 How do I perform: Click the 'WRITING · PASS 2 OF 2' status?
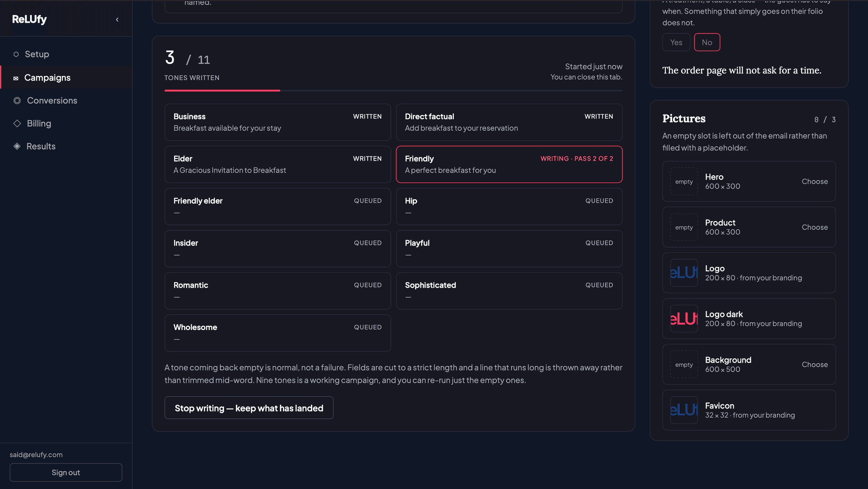577,159
